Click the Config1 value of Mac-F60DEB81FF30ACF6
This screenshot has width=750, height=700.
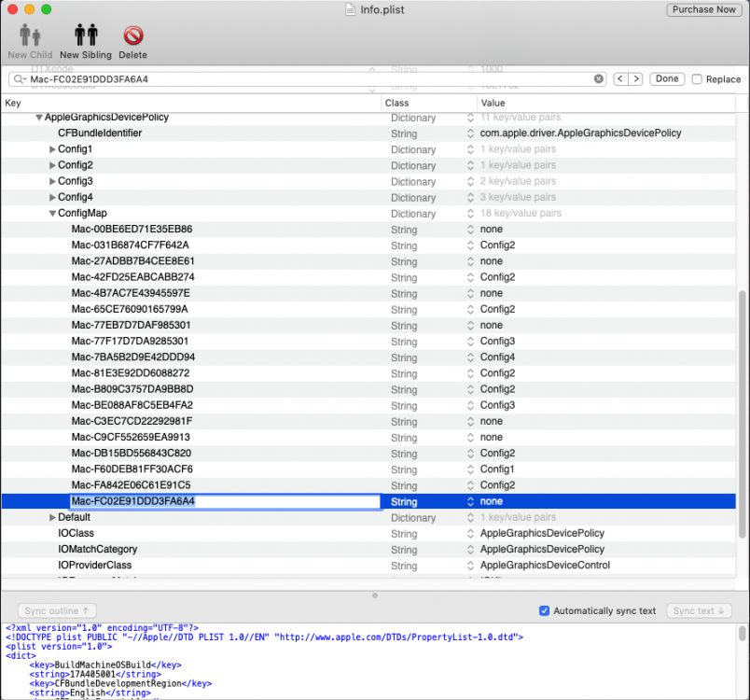coord(497,469)
